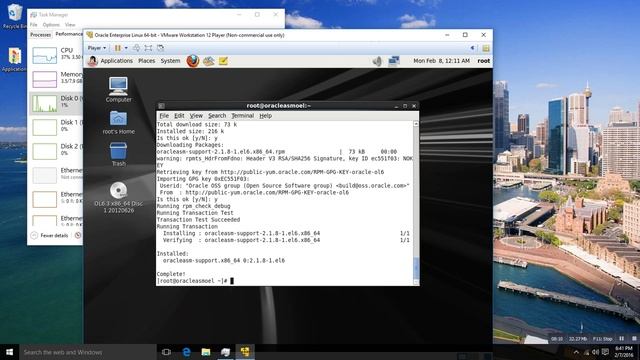Open File Explorer from taskbar
This screenshot has height=360, width=640.
click(206, 352)
